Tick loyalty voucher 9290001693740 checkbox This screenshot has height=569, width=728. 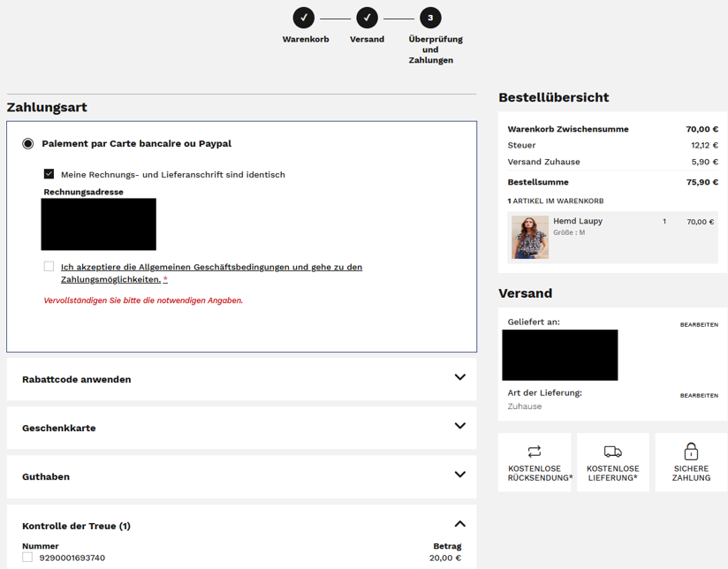click(x=27, y=558)
